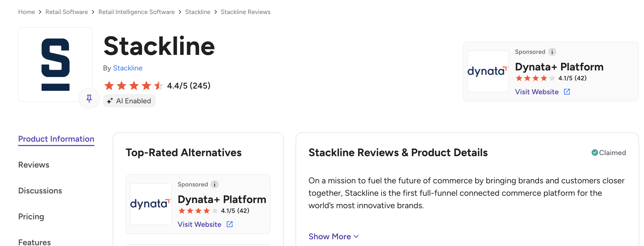Image resolution: width=644 pixels, height=246 pixels.
Task: Open the Sponsored info icon in Alternatives card
Action: [x=215, y=184]
